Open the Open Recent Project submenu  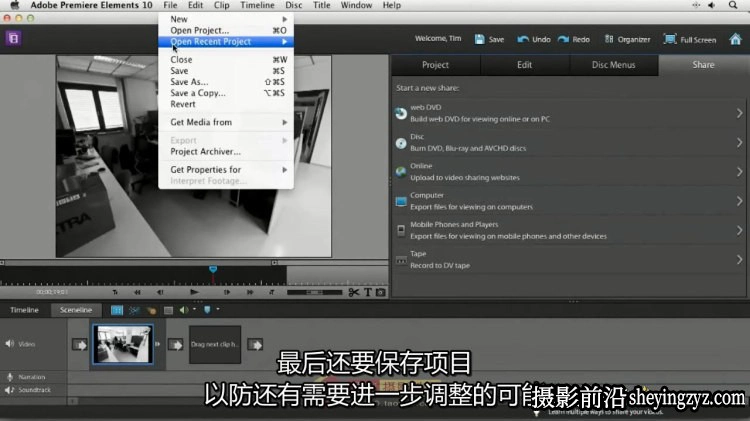(x=226, y=42)
